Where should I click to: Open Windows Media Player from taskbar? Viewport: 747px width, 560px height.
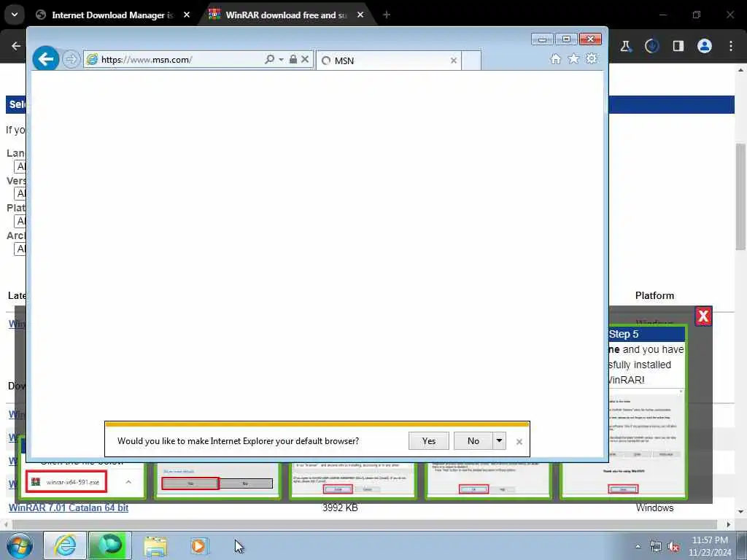[199, 545]
